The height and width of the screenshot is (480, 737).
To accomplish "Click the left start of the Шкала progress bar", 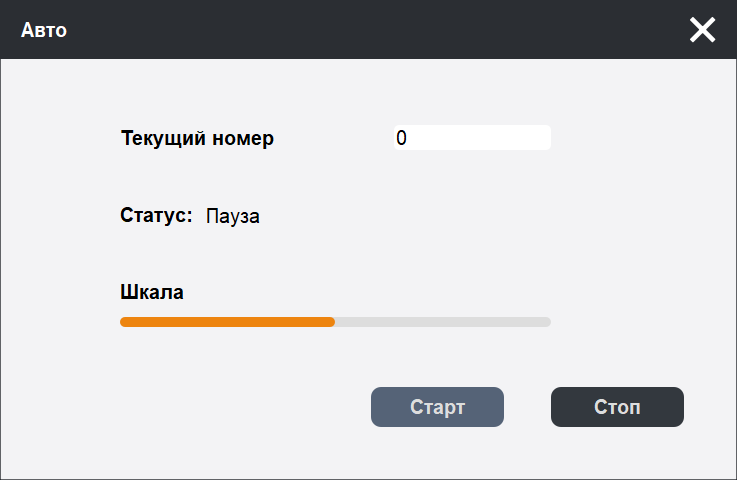I will point(123,322).
